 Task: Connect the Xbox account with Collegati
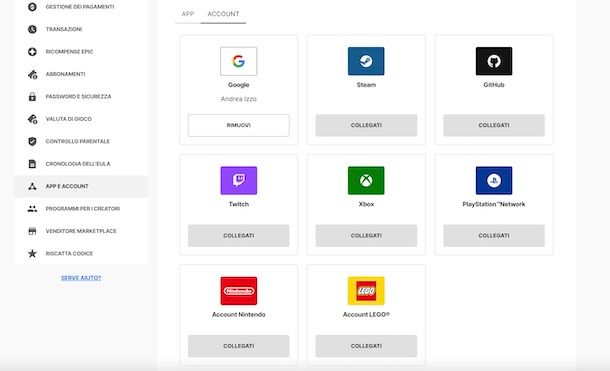(366, 236)
